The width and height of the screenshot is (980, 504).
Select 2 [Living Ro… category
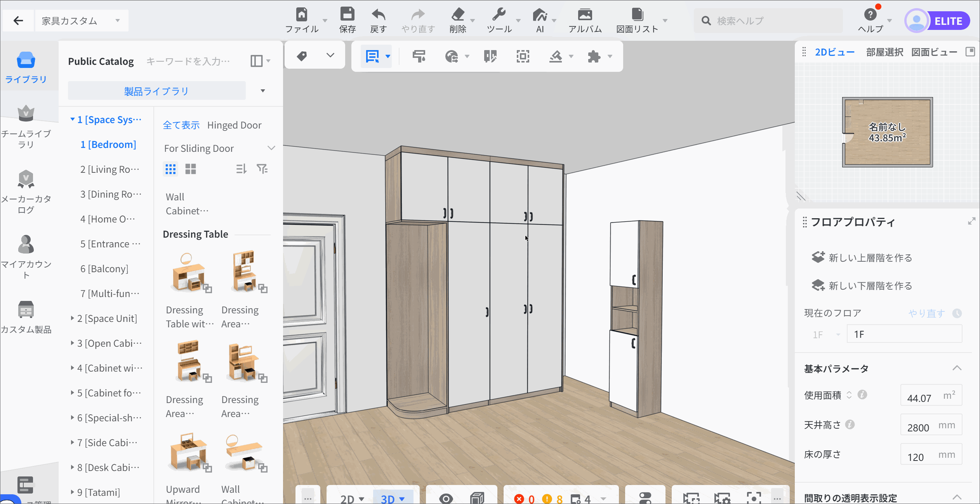pos(110,169)
